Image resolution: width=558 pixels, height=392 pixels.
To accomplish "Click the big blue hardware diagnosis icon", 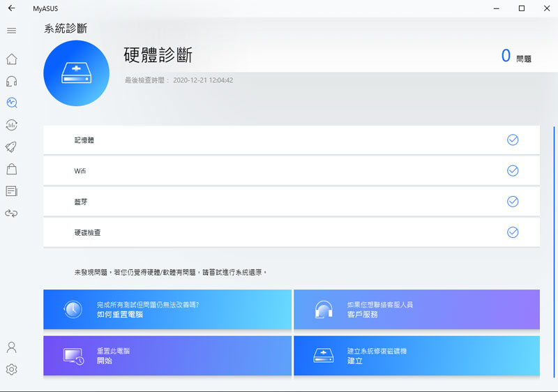I will [77, 73].
